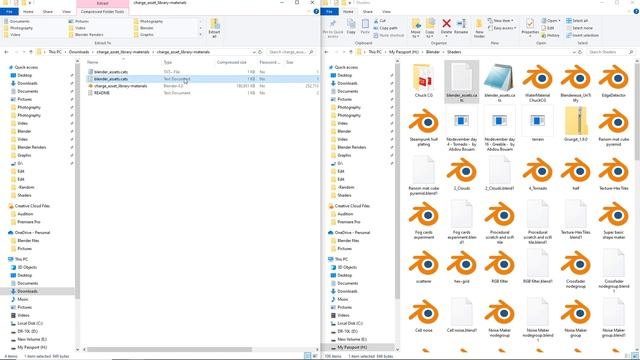The image size is (640, 360).
Task: Select the EdgeDetector blend file
Action: coord(613,81)
